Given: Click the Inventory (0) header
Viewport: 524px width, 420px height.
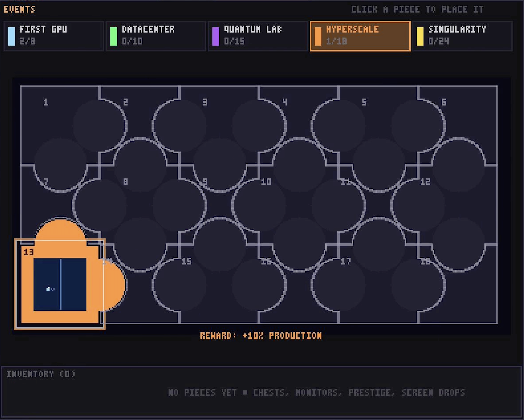Looking at the screenshot, I should [x=41, y=374].
